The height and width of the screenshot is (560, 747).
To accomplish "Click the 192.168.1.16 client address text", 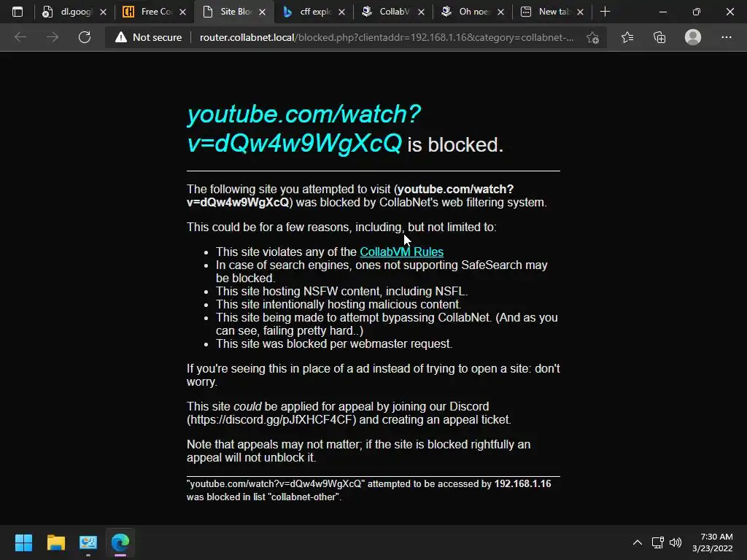I will (x=522, y=484).
